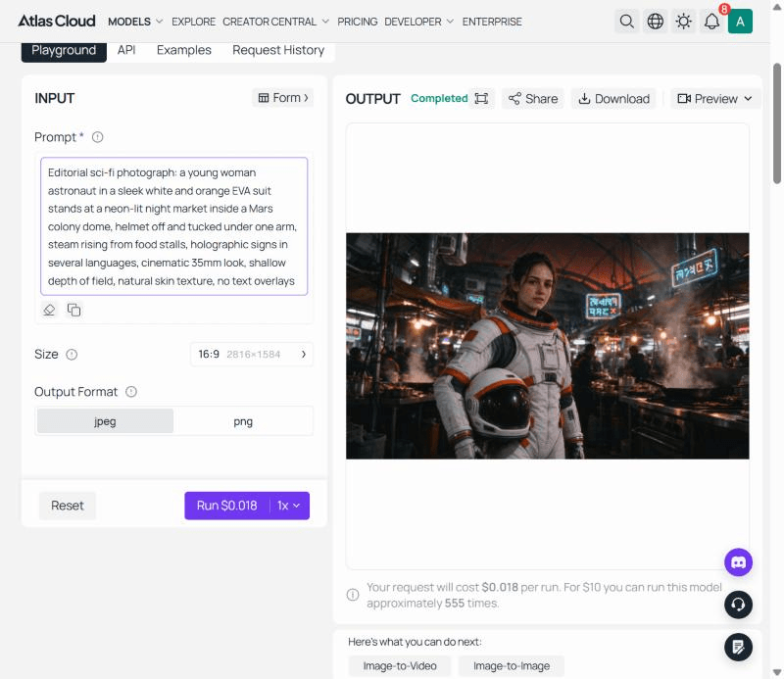Choose Image-to-Image next step
This screenshot has height=679, width=784.
512,666
